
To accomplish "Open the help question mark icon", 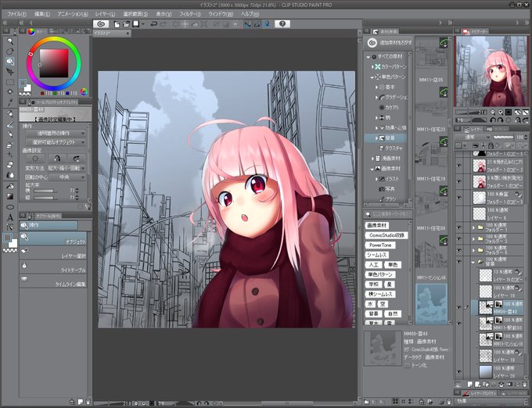I will coord(282,23).
